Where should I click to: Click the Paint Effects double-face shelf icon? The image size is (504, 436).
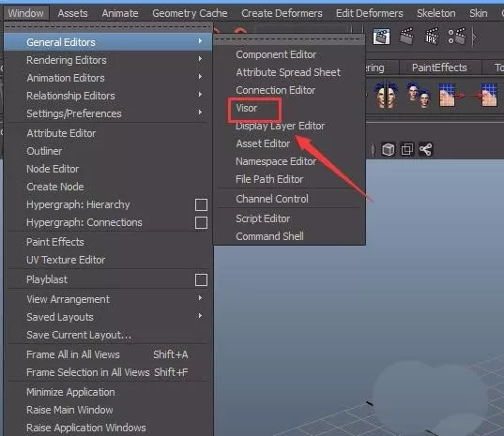coord(387,95)
